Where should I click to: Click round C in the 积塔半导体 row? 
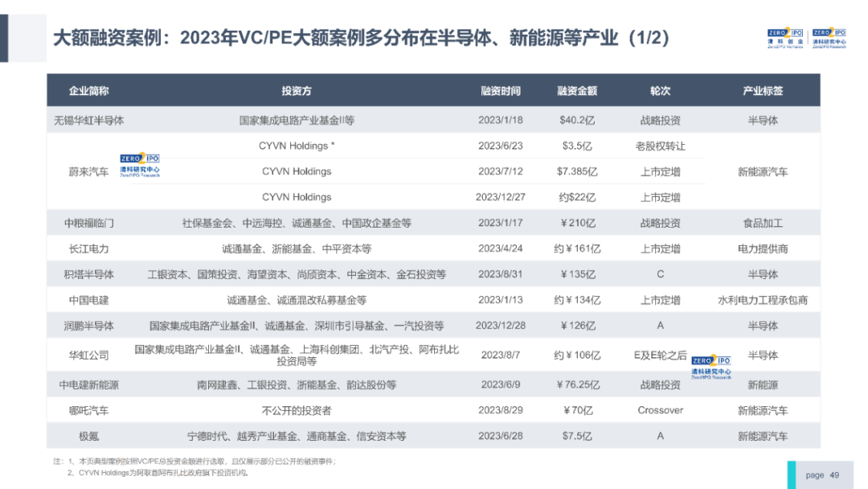660,274
